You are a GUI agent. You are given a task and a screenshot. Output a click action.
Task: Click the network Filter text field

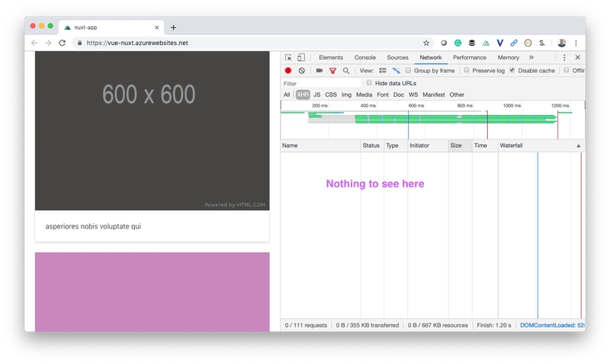coord(320,83)
